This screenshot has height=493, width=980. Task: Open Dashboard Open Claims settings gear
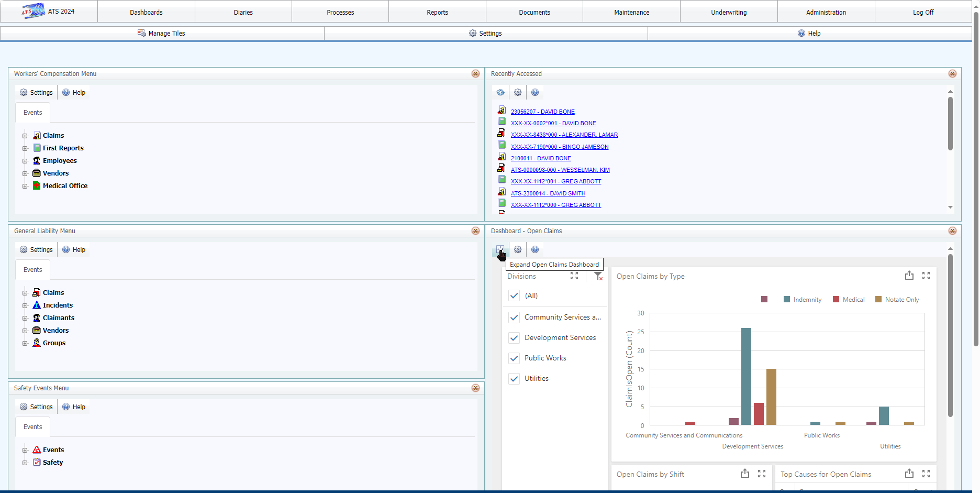(x=518, y=249)
